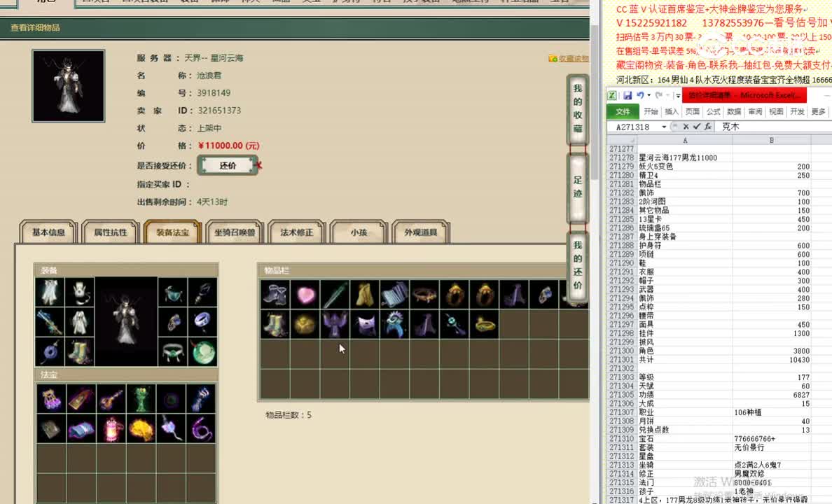Open Customize Quick Access Toolbar dropdown
The height and width of the screenshot is (504, 832).
coord(678,95)
